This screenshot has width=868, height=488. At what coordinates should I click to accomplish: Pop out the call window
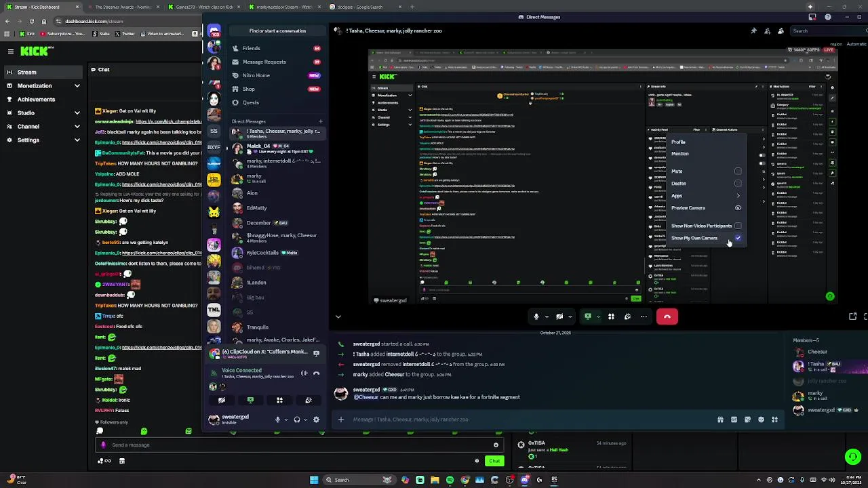(853, 317)
